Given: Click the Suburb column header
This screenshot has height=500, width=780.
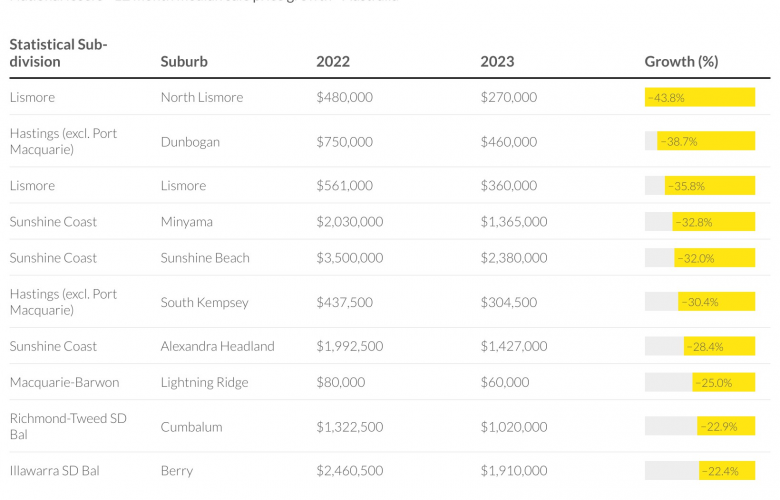Looking at the screenshot, I should (184, 61).
